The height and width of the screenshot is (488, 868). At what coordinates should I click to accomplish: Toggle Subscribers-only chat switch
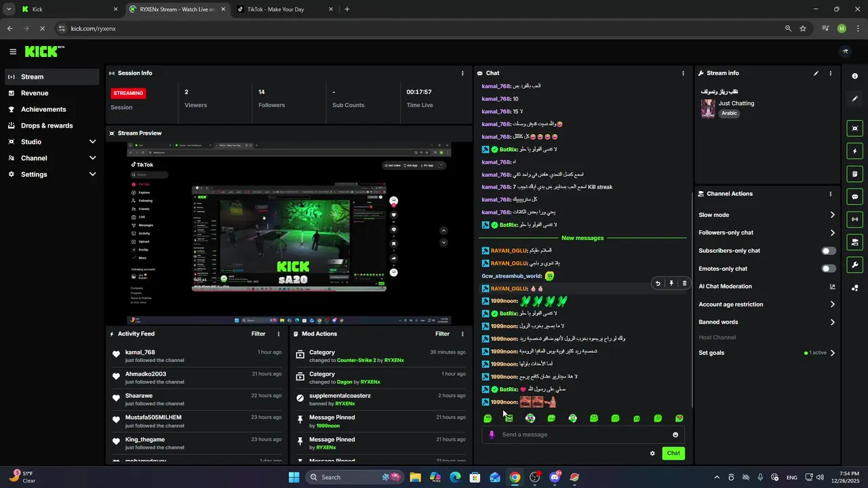(x=829, y=251)
